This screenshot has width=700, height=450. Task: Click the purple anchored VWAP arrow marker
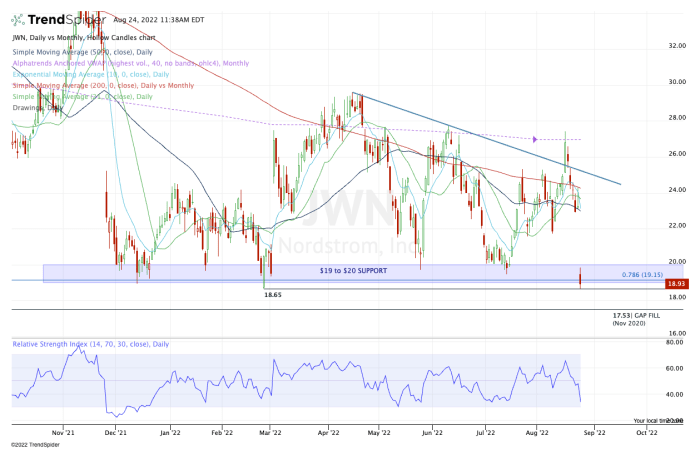tap(535, 140)
